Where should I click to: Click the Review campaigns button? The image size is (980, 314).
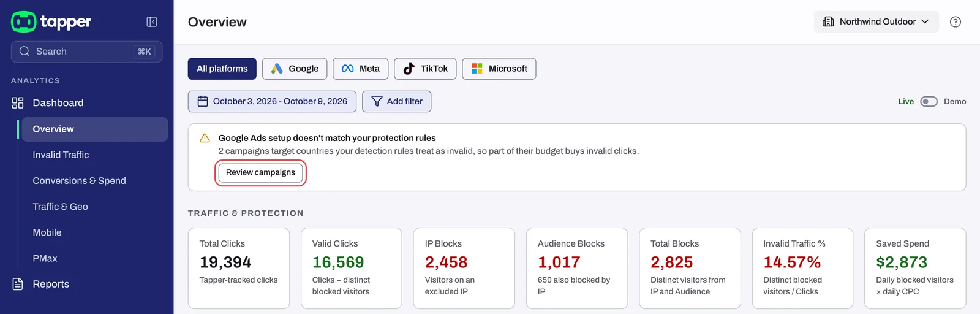(260, 173)
